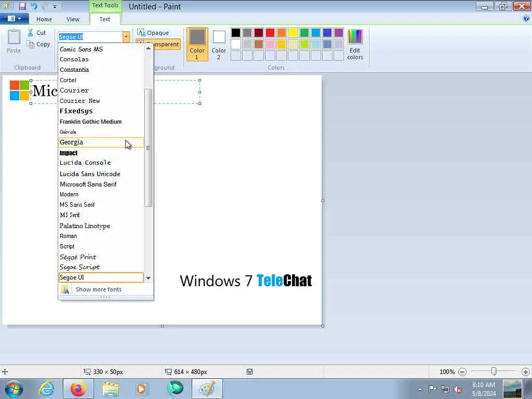Viewport: 532px width, 399px height.
Task: Choose the highlighted Georgia font
Action: (101, 142)
